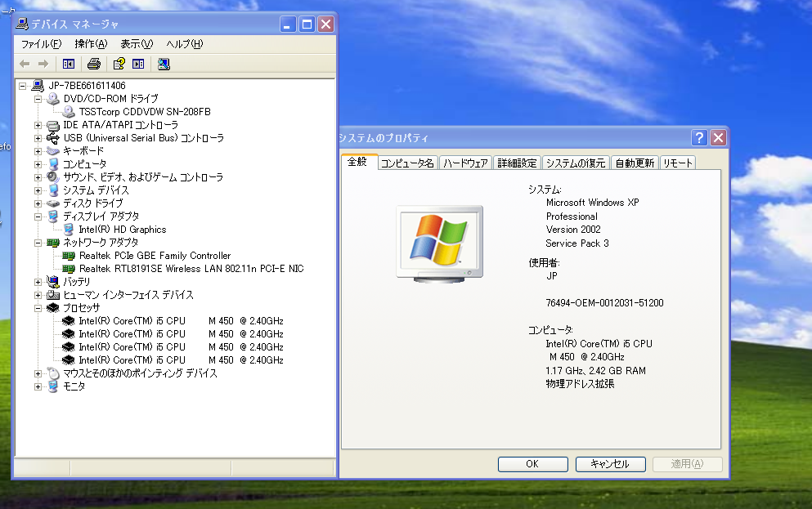Expand the システム デバイス node
The width and height of the screenshot is (812, 509).
[38, 190]
